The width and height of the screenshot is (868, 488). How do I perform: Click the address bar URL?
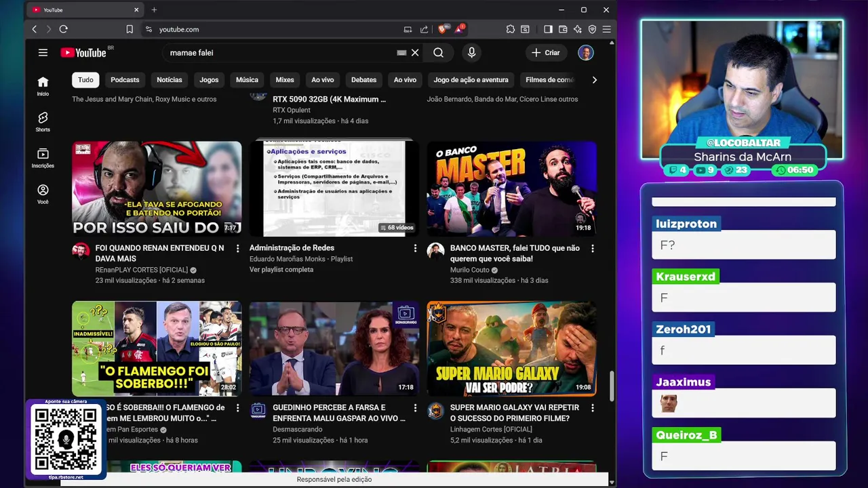(x=179, y=29)
